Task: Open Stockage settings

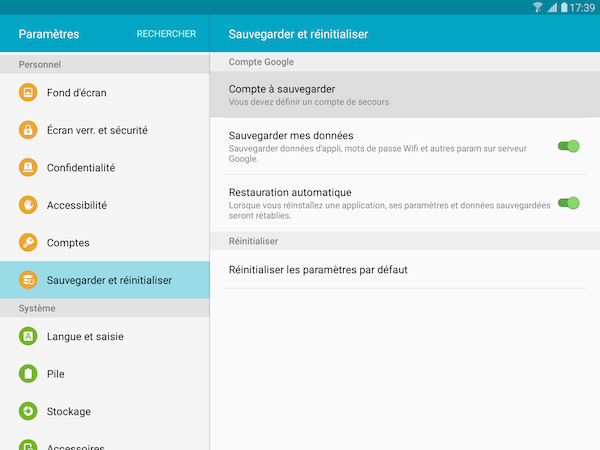Action: (x=105, y=411)
